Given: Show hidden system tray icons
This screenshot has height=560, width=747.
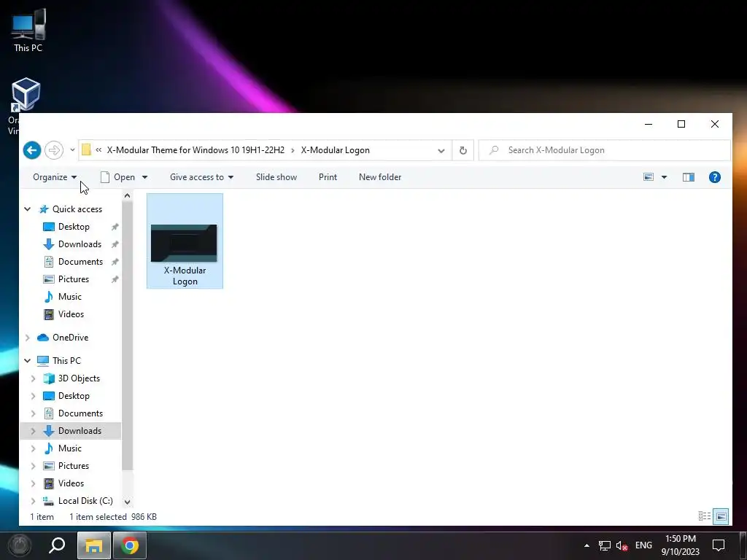Looking at the screenshot, I should tap(587, 545).
